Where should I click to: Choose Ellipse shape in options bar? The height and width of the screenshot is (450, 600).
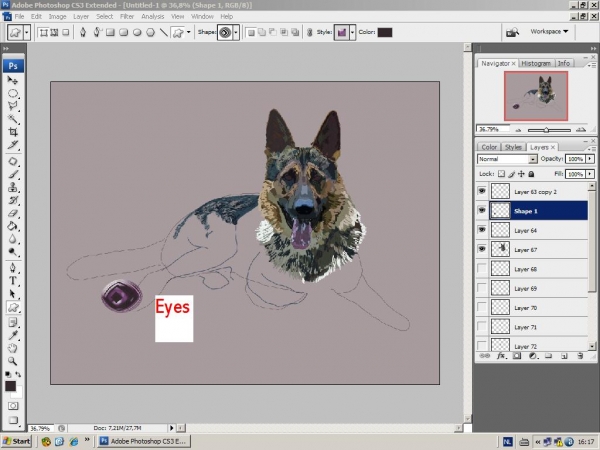click(x=137, y=33)
